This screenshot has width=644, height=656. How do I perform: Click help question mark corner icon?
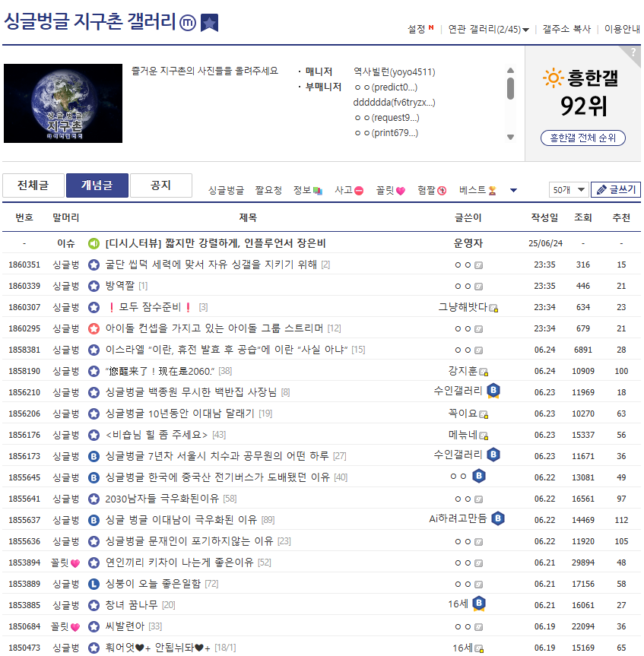click(x=633, y=52)
